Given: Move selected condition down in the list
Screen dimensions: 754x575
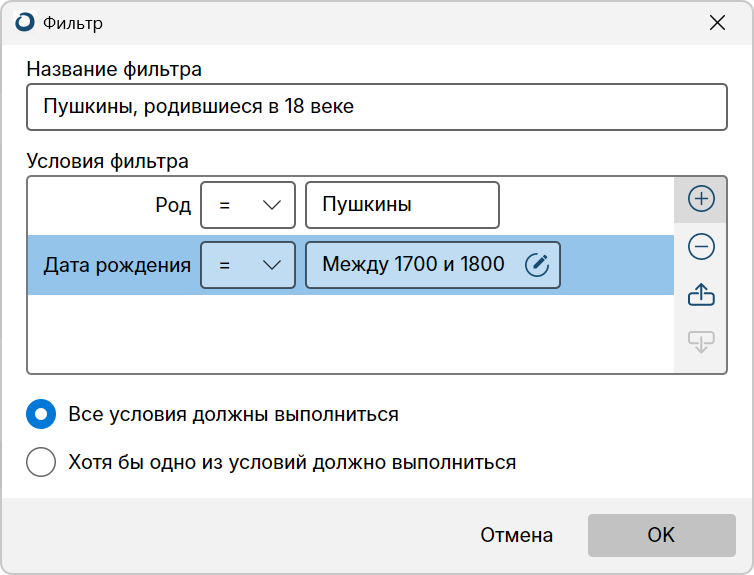Looking at the screenshot, I should click(x=701, y=341).
